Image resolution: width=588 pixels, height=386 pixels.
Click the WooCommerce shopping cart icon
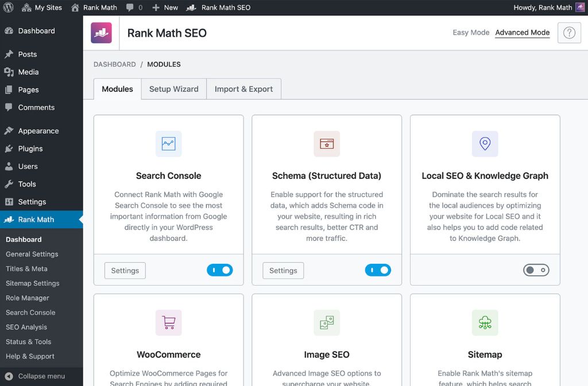168,323
